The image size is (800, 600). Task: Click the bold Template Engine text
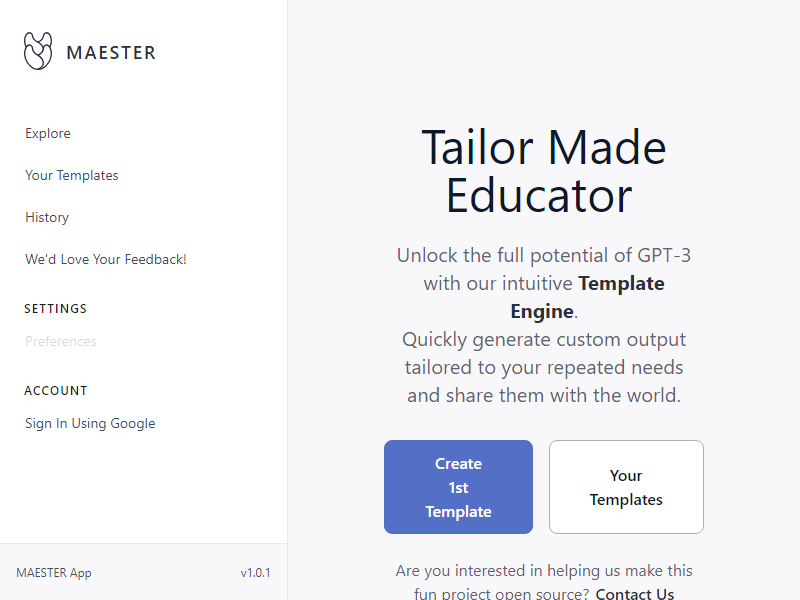(x=620, y=284)
